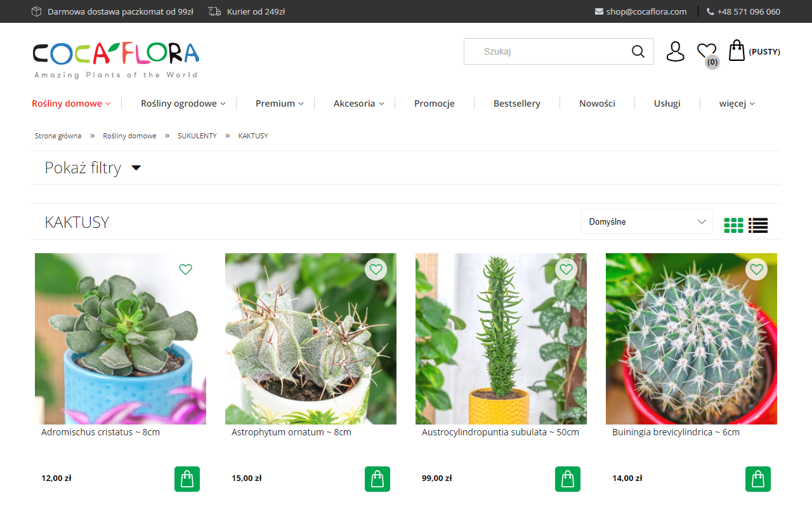Add Adromischus cristatus to cart
Image resolution: width=812 pixels, height=507 pixels.
[x=187, y=479]
